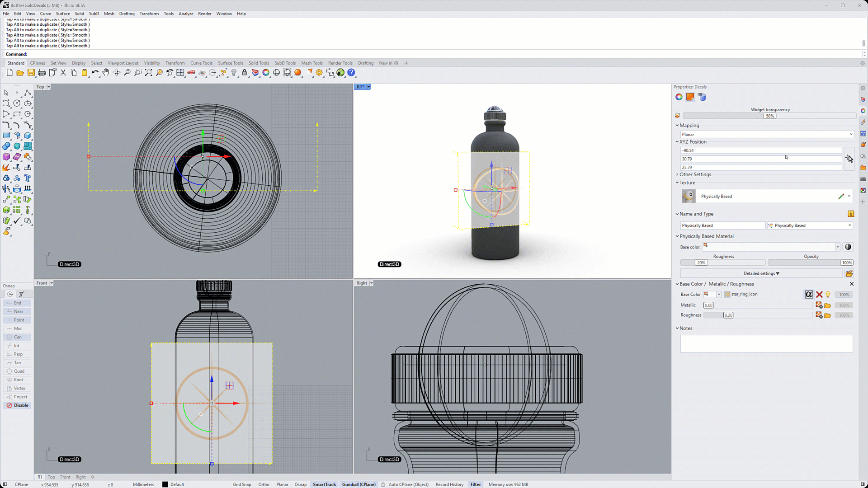Click Disable in the Osnap panel
The image size is (868, 488).
tap(18, 406)
